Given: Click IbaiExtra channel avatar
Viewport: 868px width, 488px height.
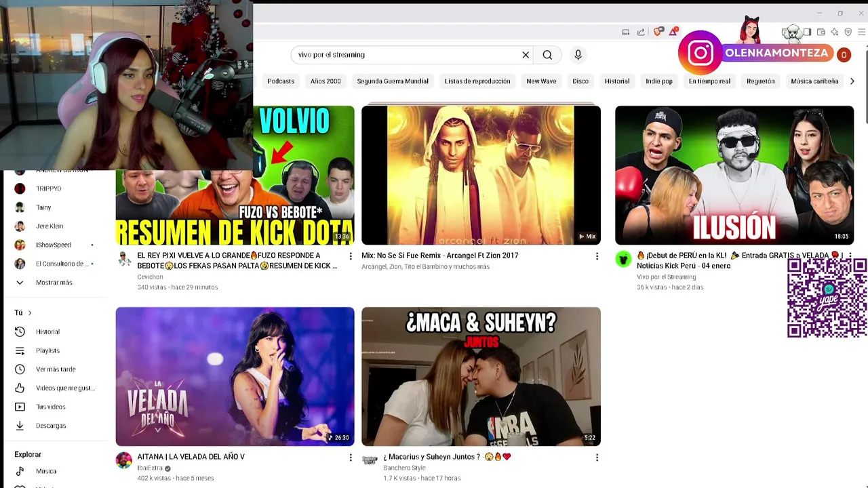Looking at the screenshot, I should tap(123, 461).
